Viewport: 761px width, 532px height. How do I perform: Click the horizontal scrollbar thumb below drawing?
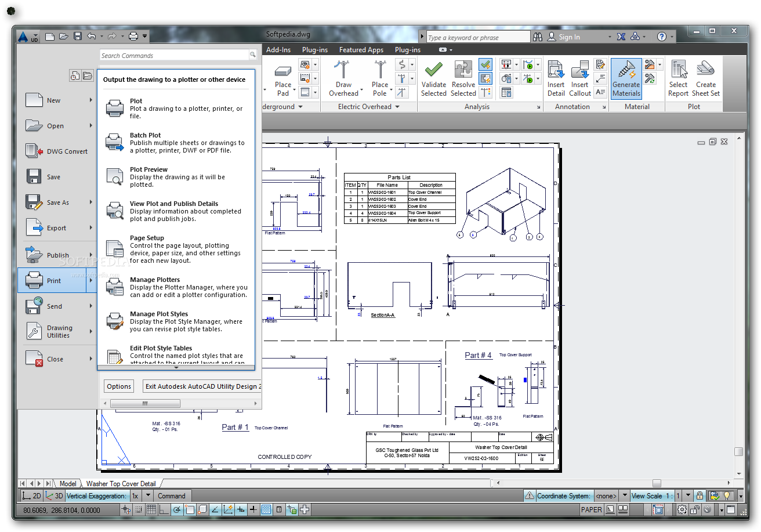pyautogui.click(x=656, y=483)
